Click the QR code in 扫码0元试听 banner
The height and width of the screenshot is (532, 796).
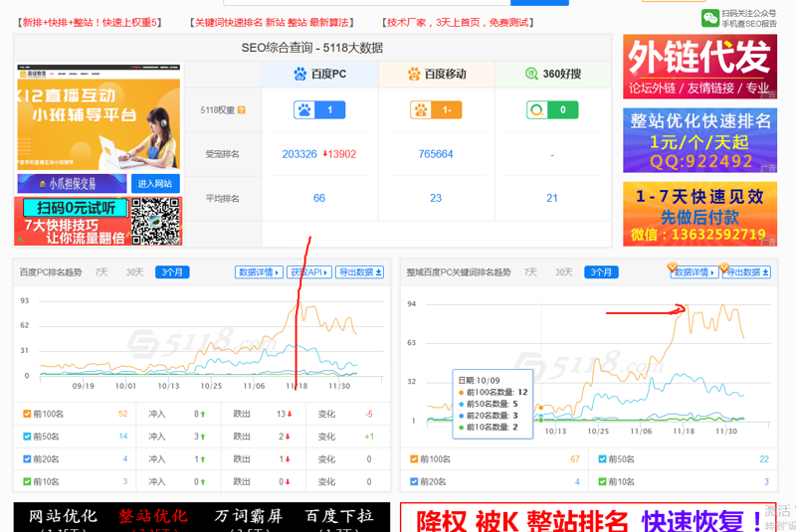pos(156,221)
